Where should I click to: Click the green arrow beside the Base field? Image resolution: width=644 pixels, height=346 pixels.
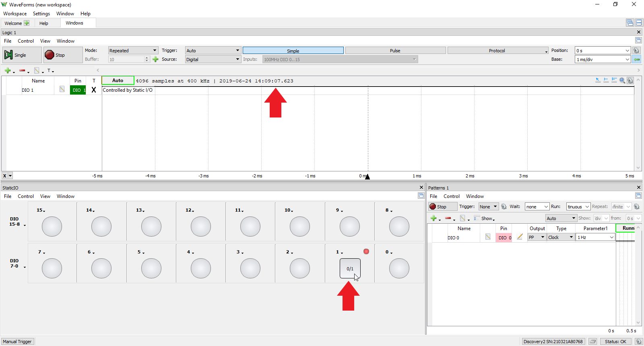tap(637, 60)
